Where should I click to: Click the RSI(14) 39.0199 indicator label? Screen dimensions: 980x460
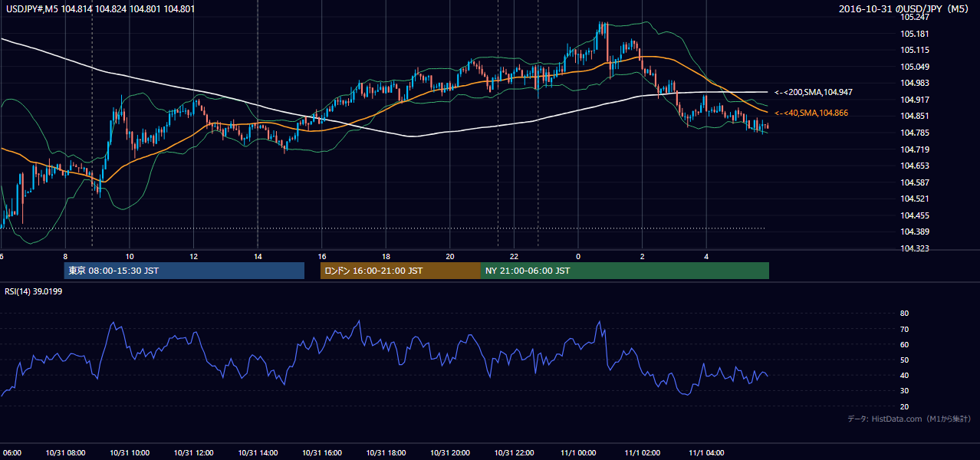point(35,291)
